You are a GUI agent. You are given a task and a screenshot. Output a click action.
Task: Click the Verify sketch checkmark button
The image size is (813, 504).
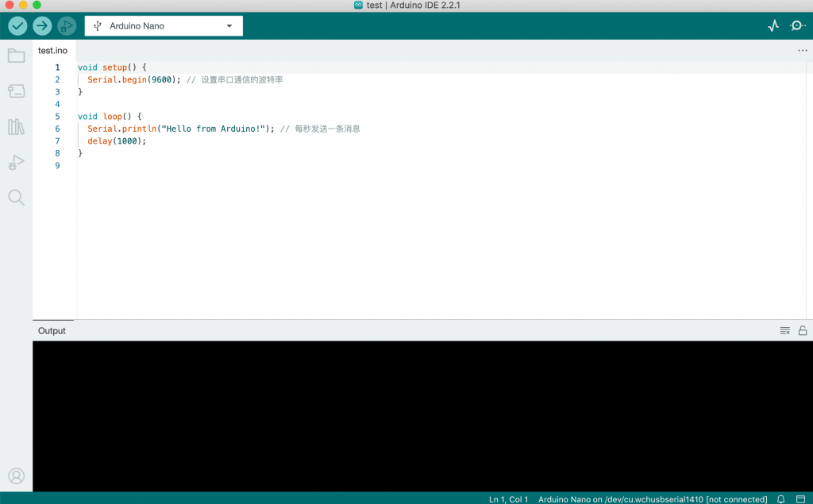click(x=17, y=26)
